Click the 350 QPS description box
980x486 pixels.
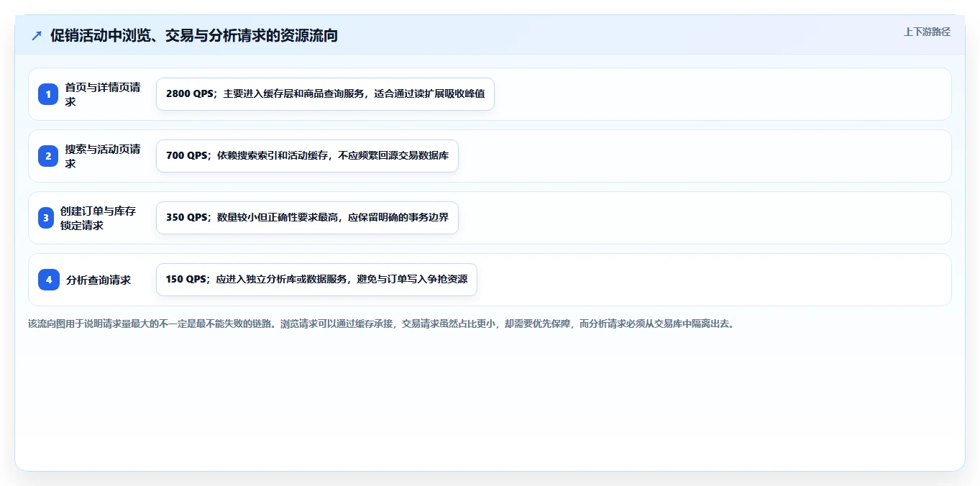tap(307, 218)
